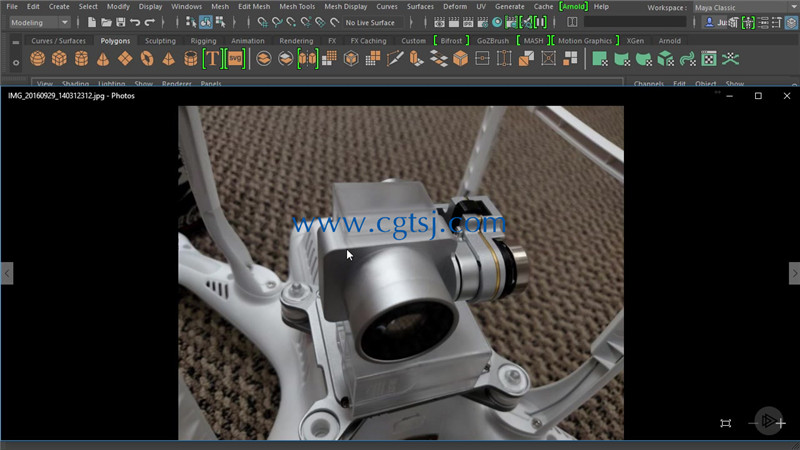Toggle snap to curves magnet icon
This screenshot has height=450, width=800.
point(277,22)
